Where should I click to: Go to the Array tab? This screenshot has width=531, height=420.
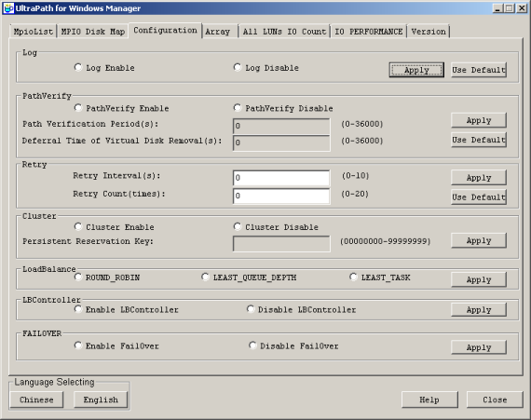coord(220,32)
